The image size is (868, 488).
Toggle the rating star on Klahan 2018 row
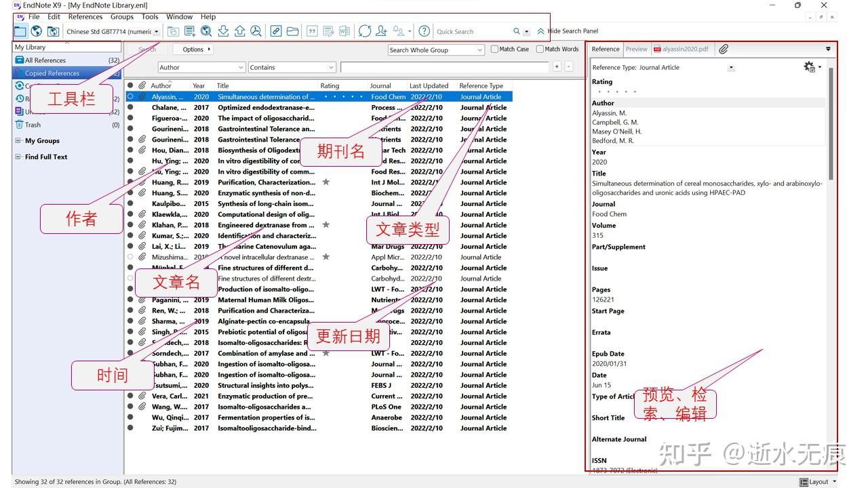[326, 225]
